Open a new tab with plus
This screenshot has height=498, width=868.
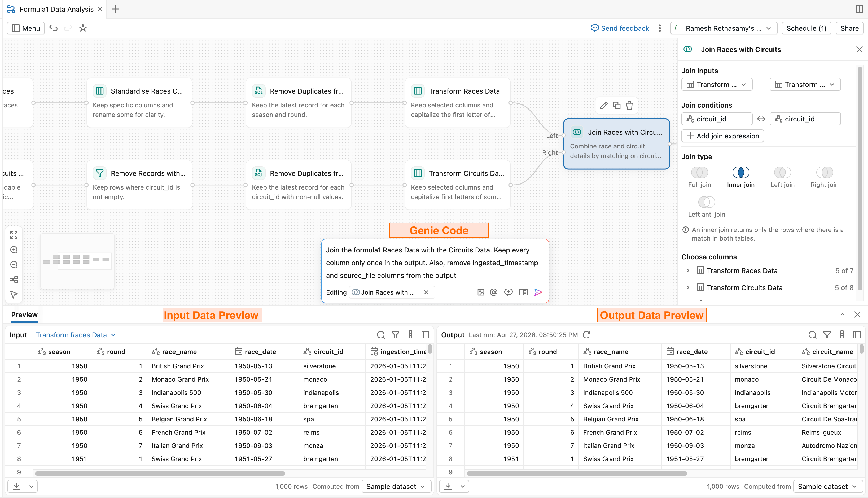(x=115, y=9)
